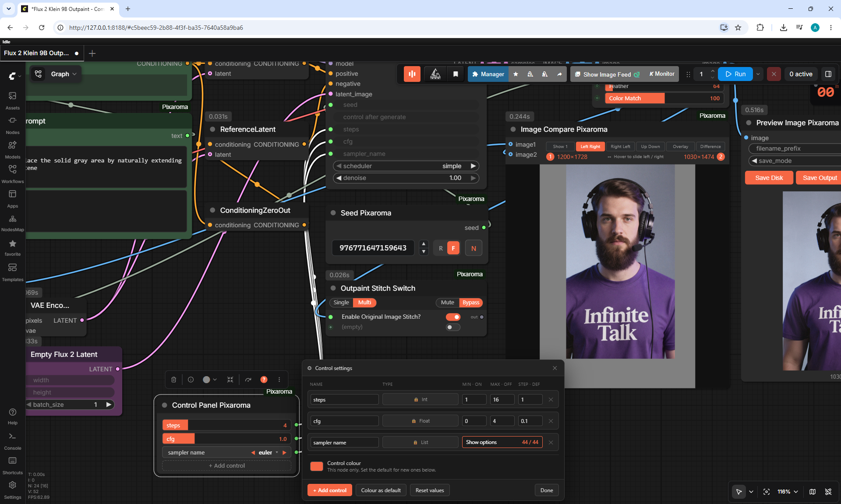Click the bookmark icon in the toolbar
Viewport: 841px width, 504px height.
(456, 74)
